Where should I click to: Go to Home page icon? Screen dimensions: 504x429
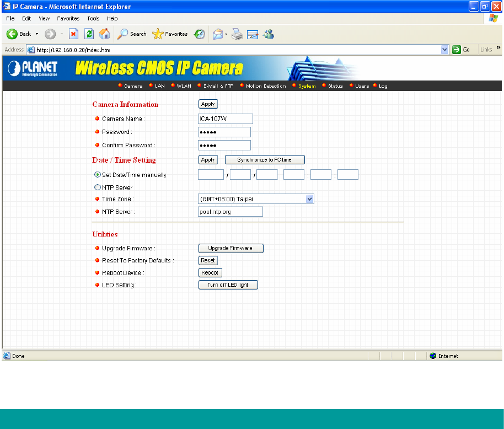click(104, 34)
